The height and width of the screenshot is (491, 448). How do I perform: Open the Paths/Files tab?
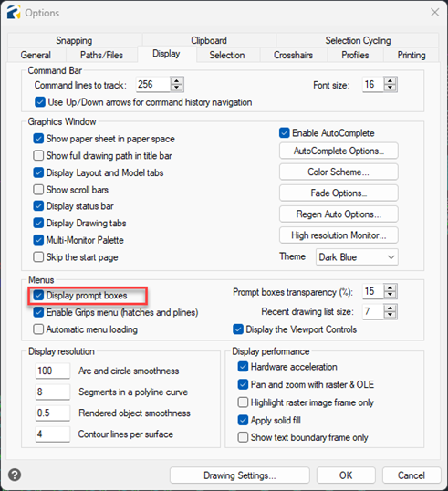[101, 55]
